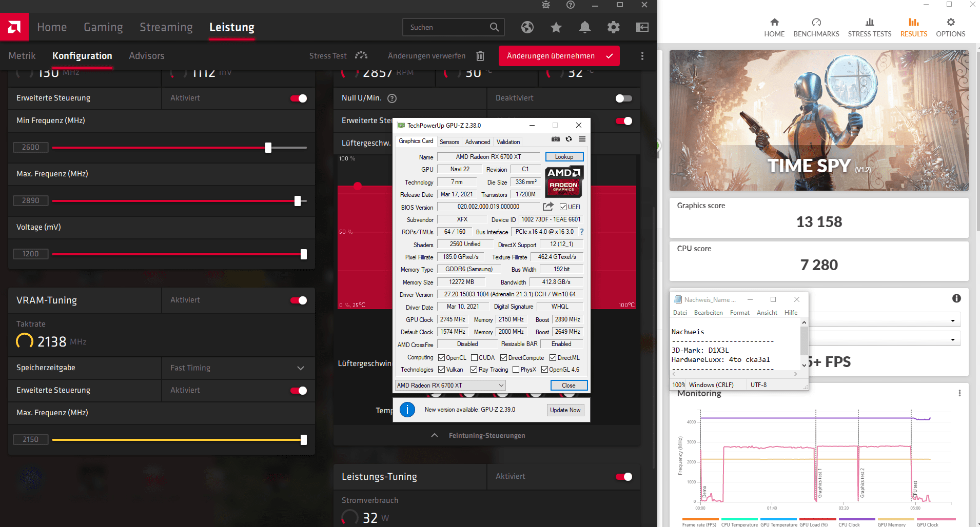Image resolution: width=980 pixels, height=527 pixels.
Task: Open the notifications bell icon
Action: 585,27
